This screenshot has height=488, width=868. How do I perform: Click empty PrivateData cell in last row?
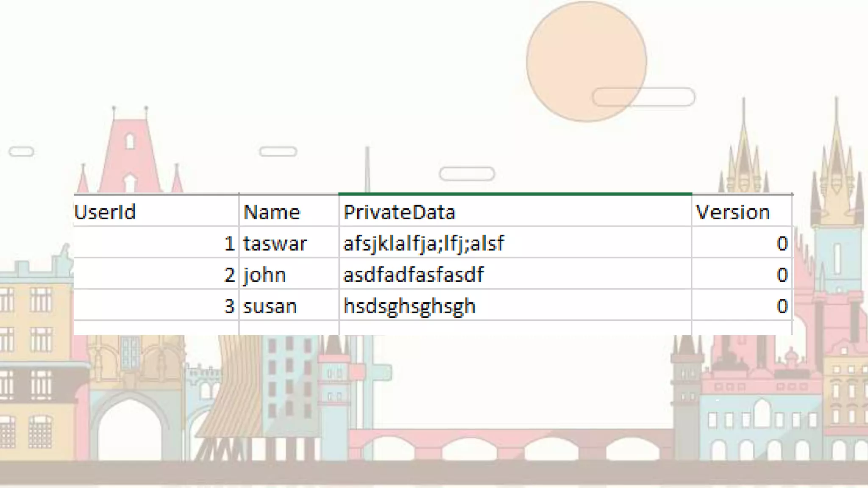tap(515, 328)
